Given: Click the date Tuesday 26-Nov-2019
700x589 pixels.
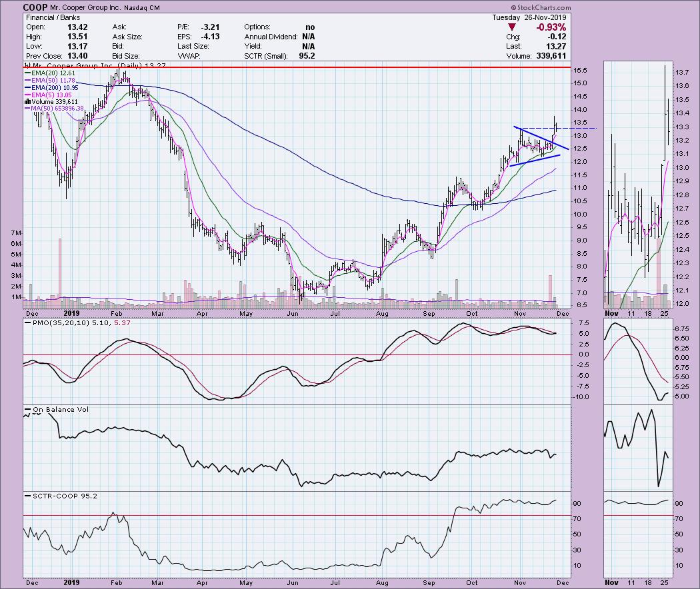Looking at the screenshot, I should click(x=529, y=17).
